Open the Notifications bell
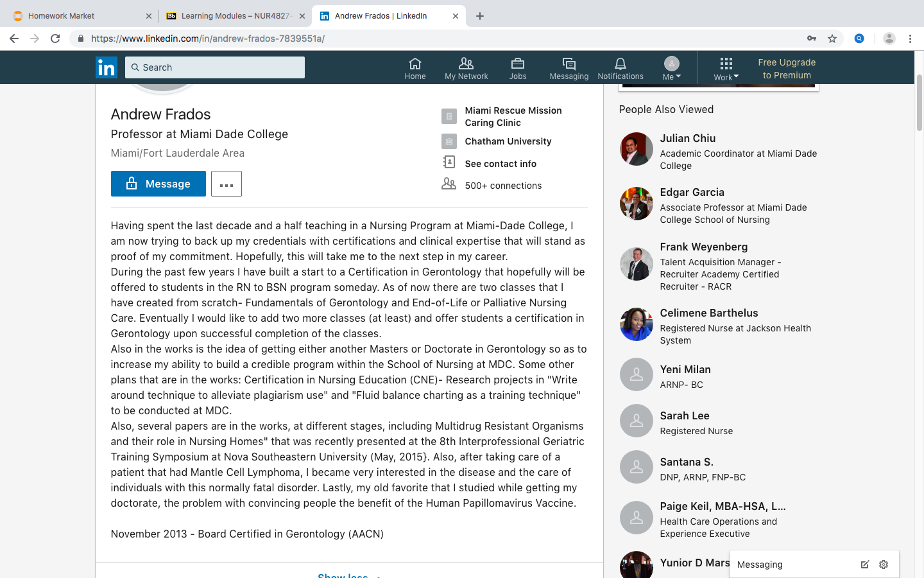The image size is (924, 578). (x=620, y=68)
